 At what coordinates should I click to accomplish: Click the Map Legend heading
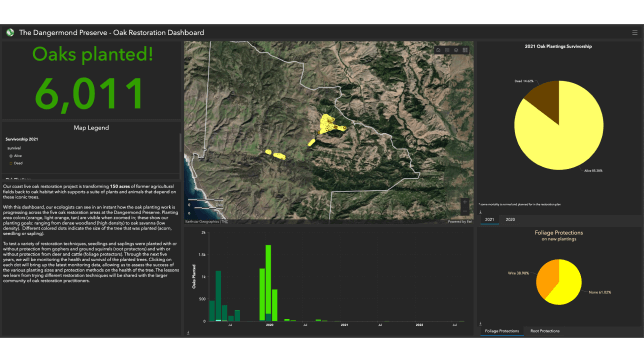pos(91,128)
